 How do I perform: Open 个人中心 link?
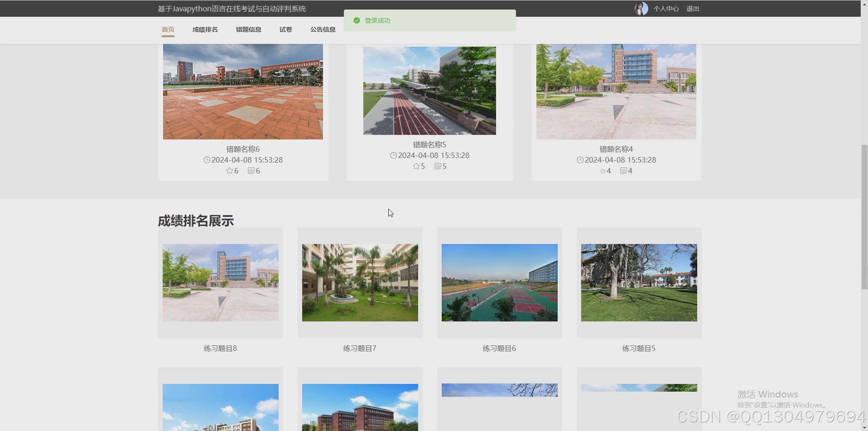tap(666, 9)
